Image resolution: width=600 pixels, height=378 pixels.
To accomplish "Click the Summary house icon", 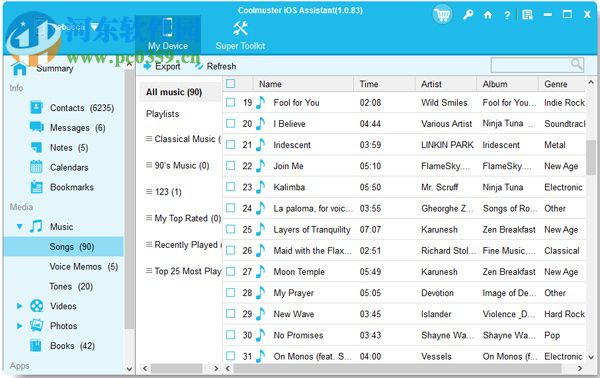I will click(x=19, y=68).
